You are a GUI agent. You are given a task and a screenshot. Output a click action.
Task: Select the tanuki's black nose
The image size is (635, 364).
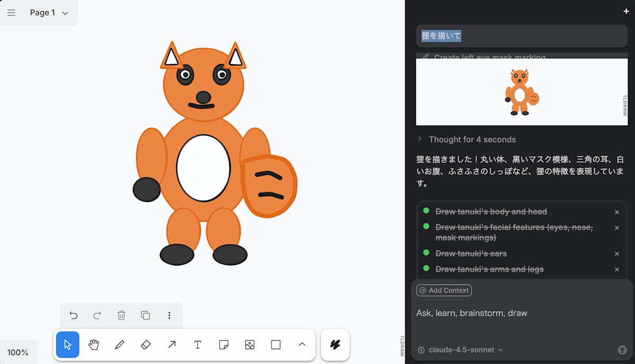pyautogui.click(x=203, y=97)
